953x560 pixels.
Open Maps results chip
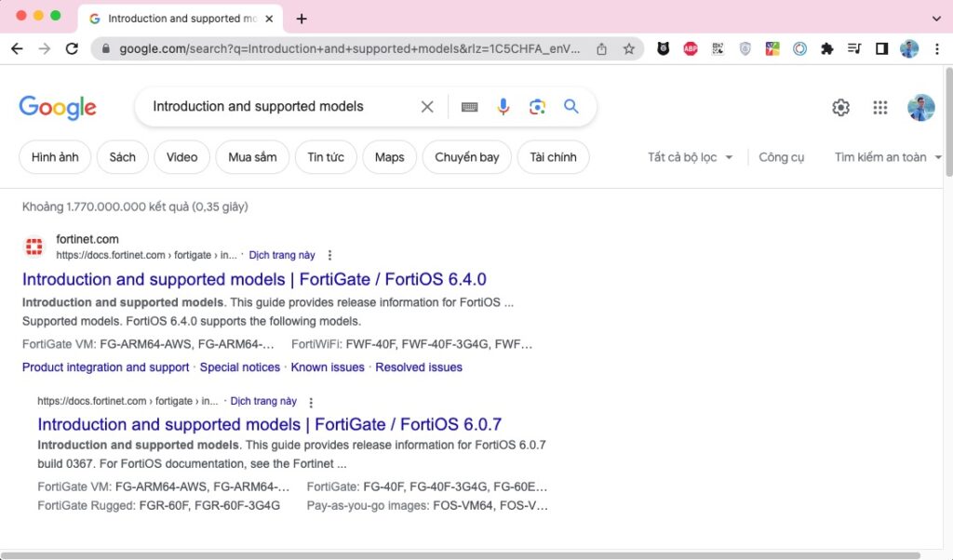390,157
